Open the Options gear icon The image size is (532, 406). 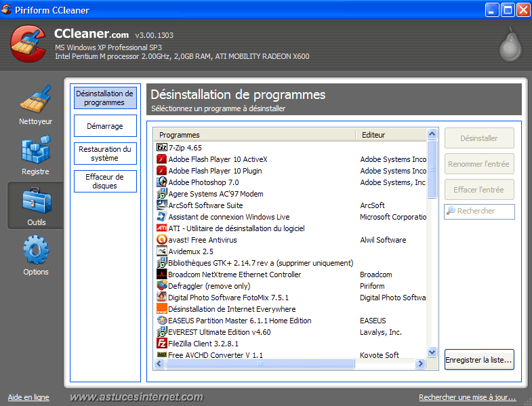tap(36, 250)
